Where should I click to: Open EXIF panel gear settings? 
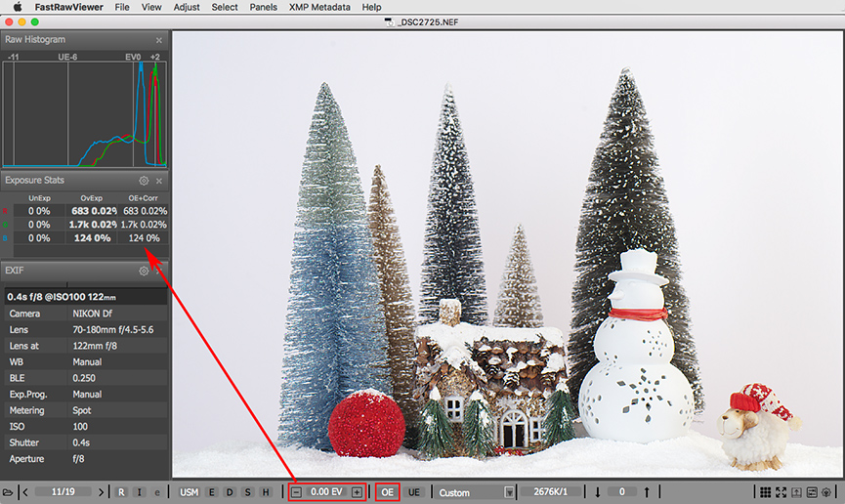point(144,271)
